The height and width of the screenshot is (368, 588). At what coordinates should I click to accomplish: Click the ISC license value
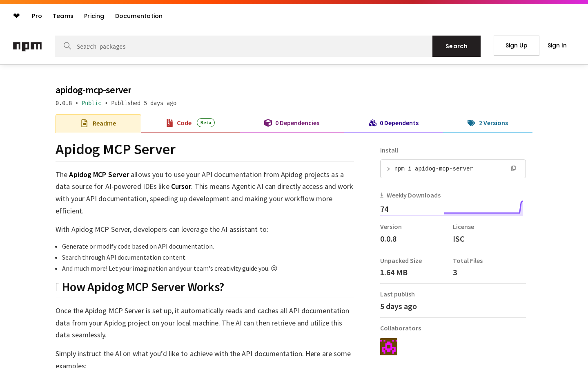[459, 239]
